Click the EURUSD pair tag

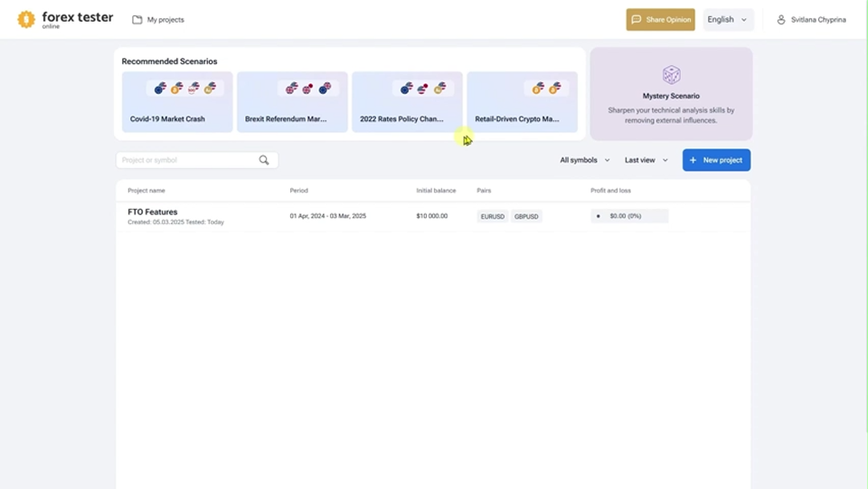492,216
